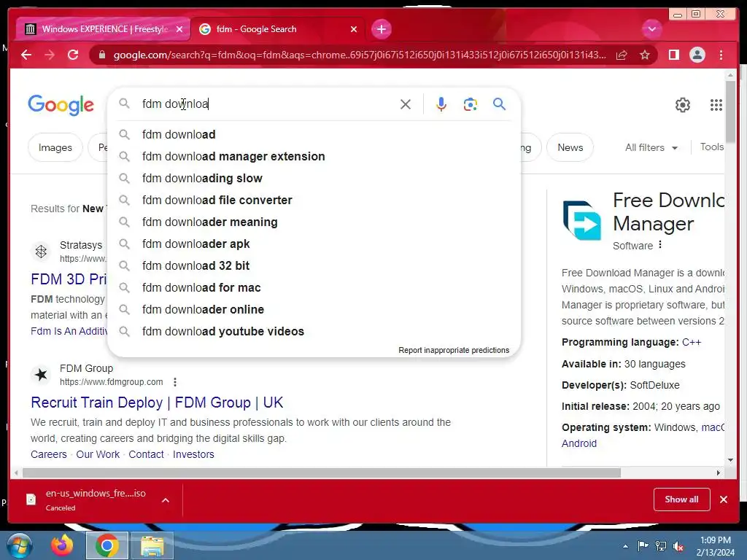The height and width of the screenshot is (560, 747).
Task: Choose suggestion "fdm download for mac"
Action: click(x=314, y=288)
